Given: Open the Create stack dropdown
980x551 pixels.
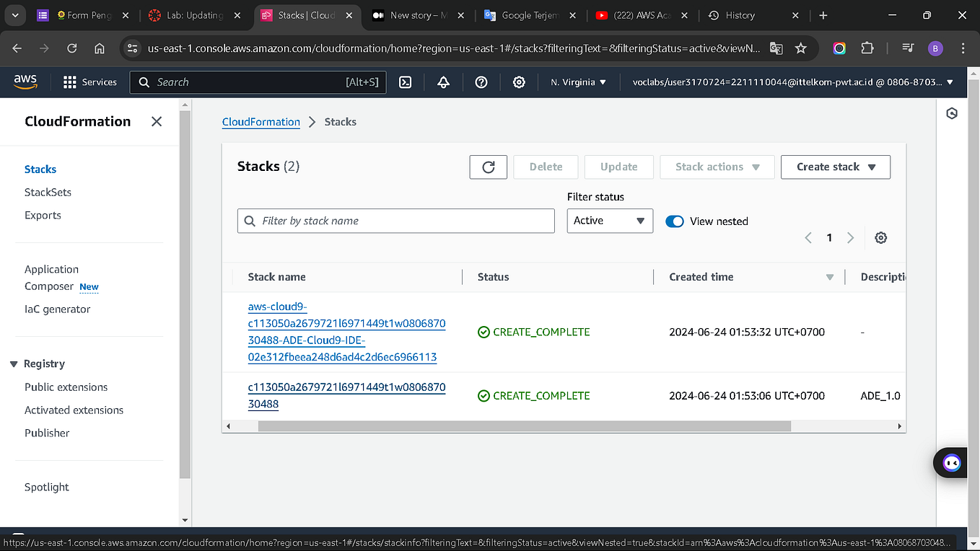Looking at the screenshot, I should point(835,167).
